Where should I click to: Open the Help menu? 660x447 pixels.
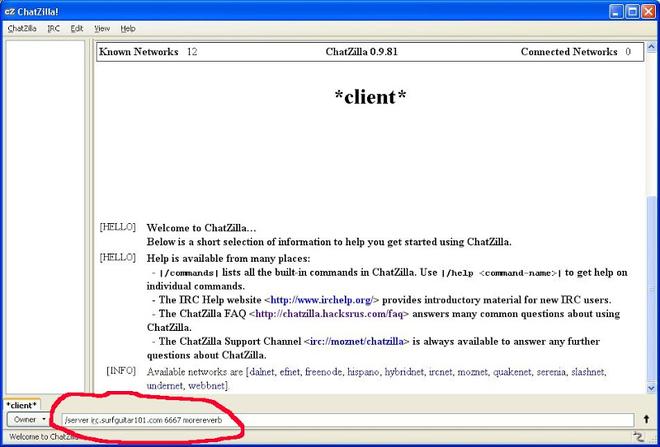pos(128,29)
